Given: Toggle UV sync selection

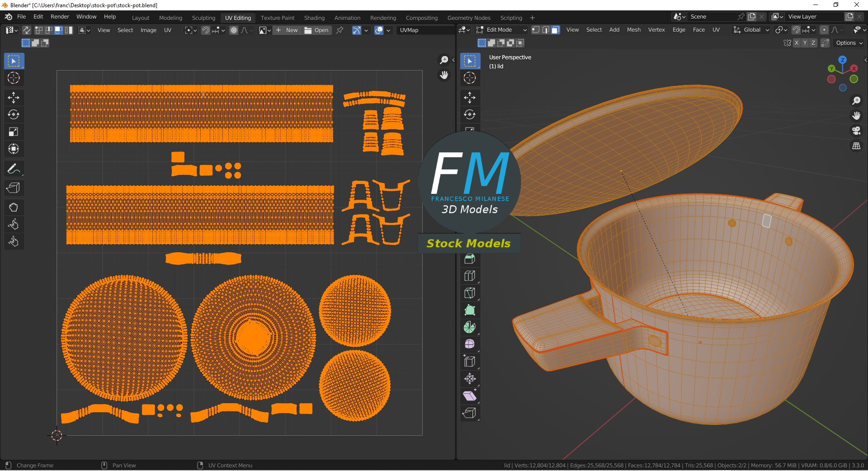Looking at the screenshot, I should [27, 30].
